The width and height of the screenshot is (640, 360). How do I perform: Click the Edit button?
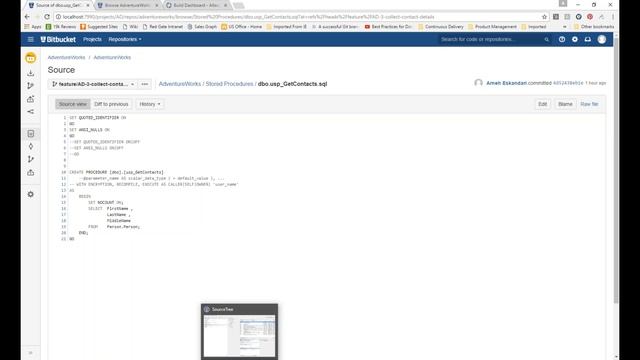click(x=542, y=104)
